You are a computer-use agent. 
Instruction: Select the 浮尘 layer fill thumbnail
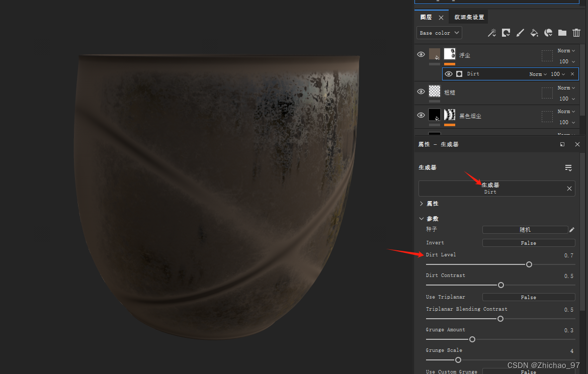(x=435, y=54)
